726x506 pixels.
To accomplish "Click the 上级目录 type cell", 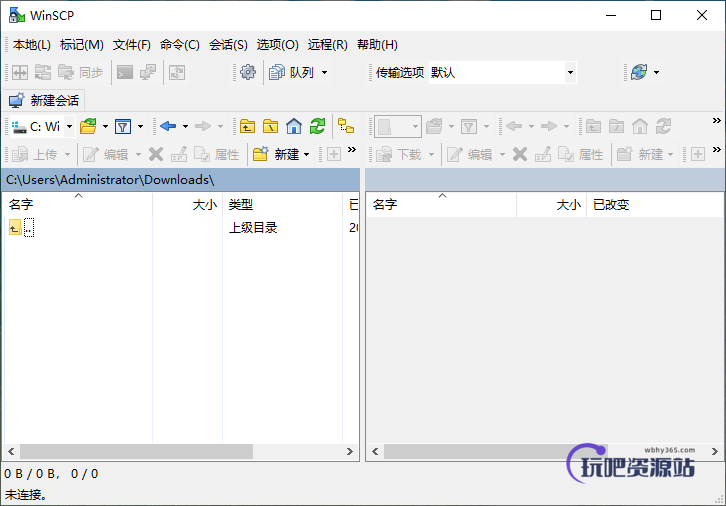I will [253, 228].
